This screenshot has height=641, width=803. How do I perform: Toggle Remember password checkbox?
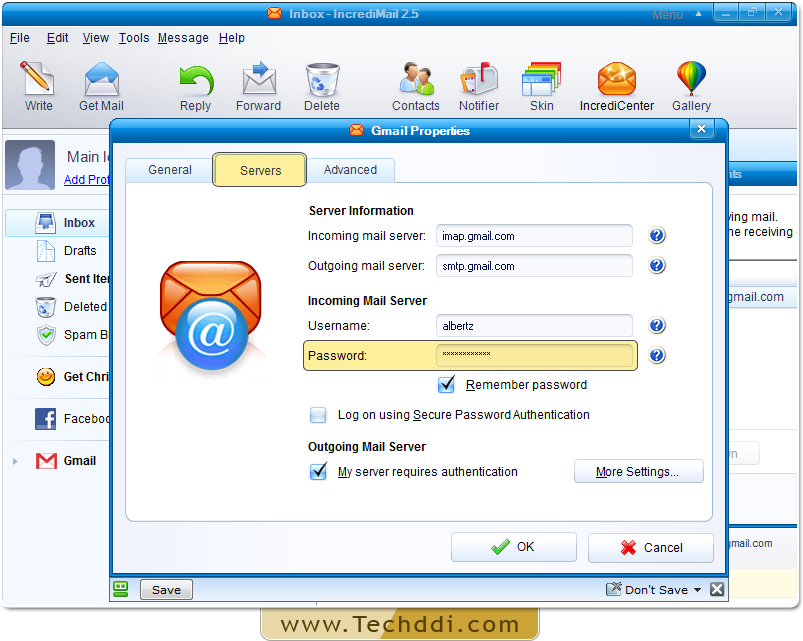[447, 384]
